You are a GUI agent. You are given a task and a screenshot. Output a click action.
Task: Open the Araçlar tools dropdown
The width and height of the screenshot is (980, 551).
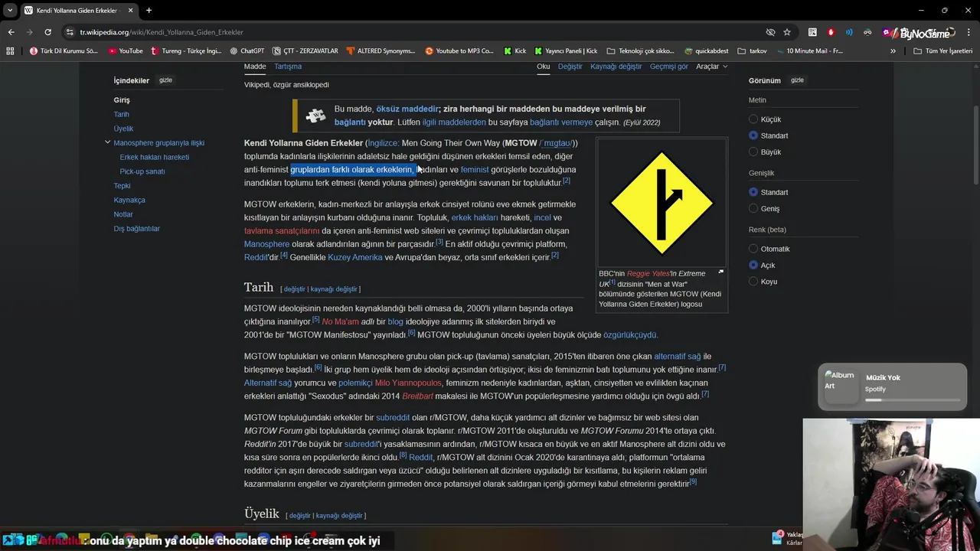pyautogui.click(x=711, y=67)
